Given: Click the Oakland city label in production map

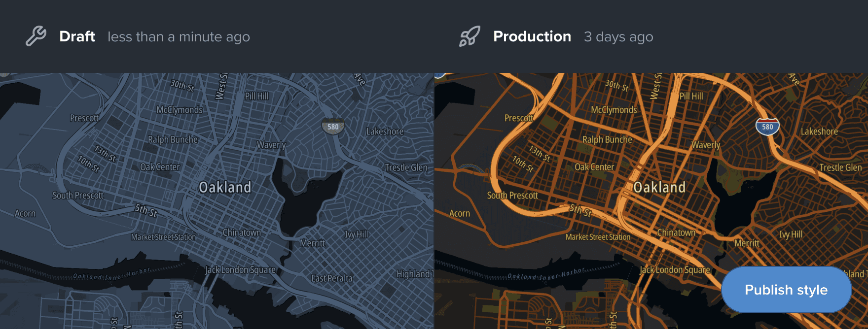Looking at the screenshot, I should [659, 187].
